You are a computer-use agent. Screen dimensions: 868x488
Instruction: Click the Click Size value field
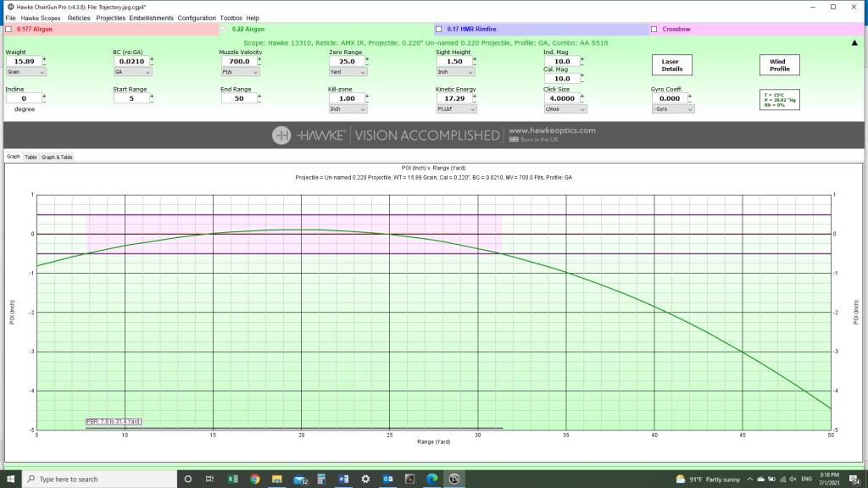click(562, 98)
